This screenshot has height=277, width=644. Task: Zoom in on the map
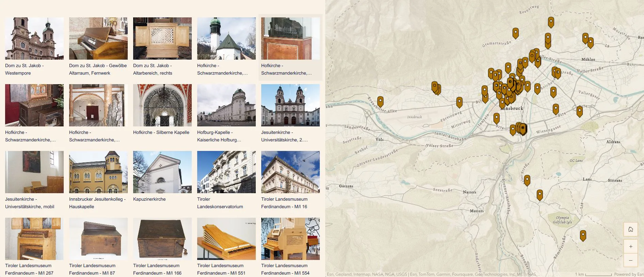click(x=630, y=246)
